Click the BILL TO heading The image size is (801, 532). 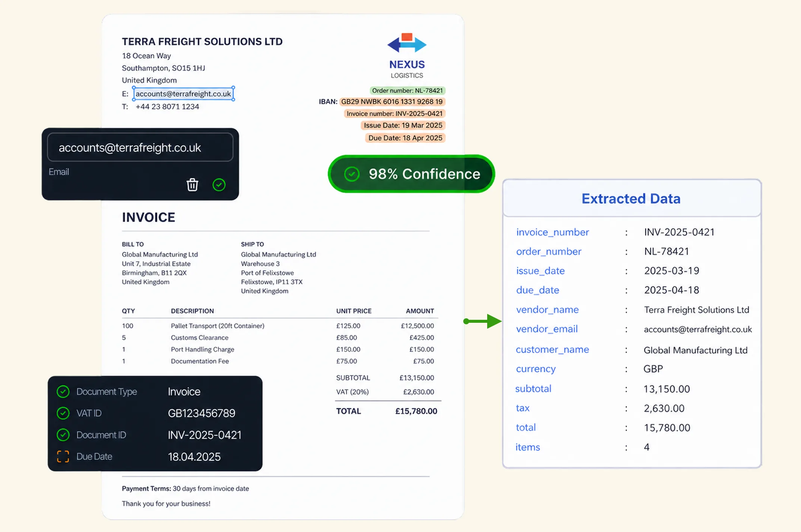(133, 244)
